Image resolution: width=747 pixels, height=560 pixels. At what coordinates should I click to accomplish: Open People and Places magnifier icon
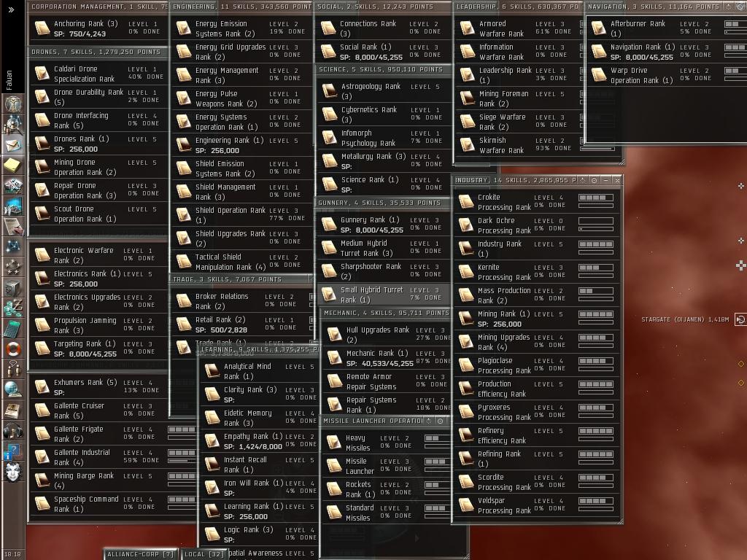click(13, 124)
